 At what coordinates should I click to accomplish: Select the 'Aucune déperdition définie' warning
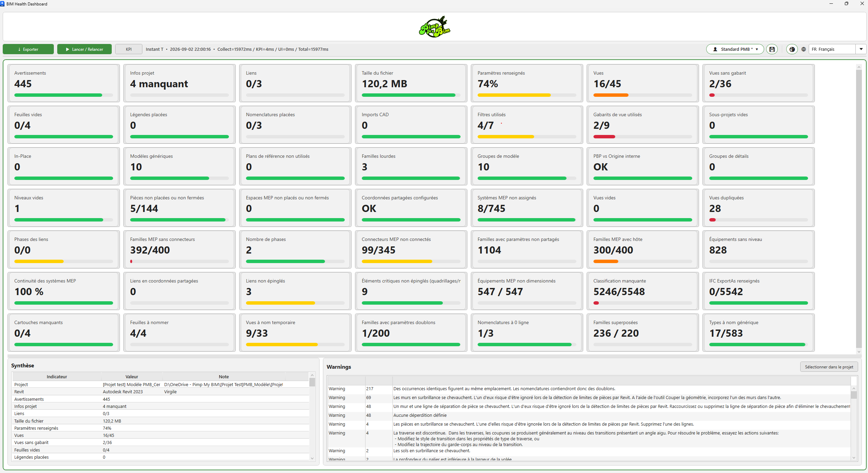tap(589, 415)
